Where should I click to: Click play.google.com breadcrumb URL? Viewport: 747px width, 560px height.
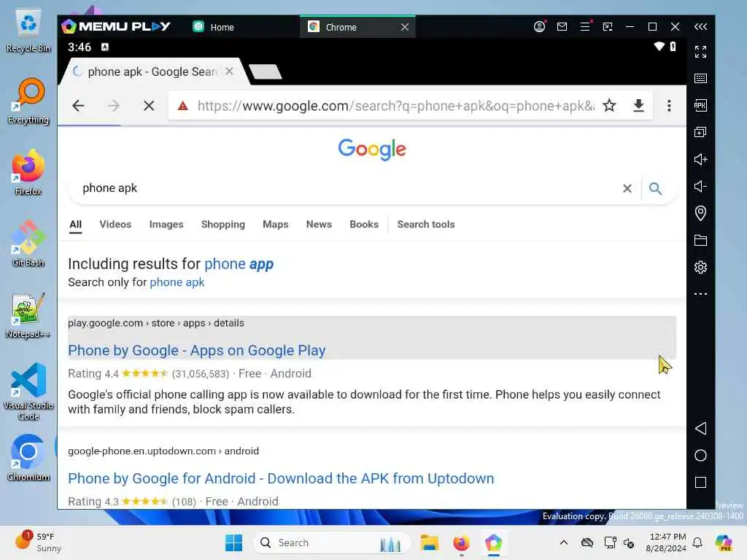coord(156,323)
